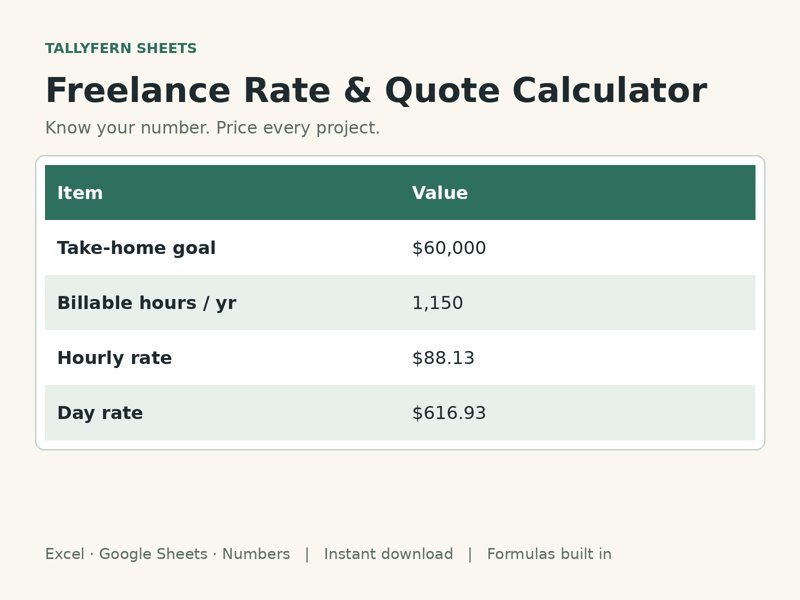Click the Instant download footer text
The width and height of the screenshot is (800, 600).
(x=388, y=554)
